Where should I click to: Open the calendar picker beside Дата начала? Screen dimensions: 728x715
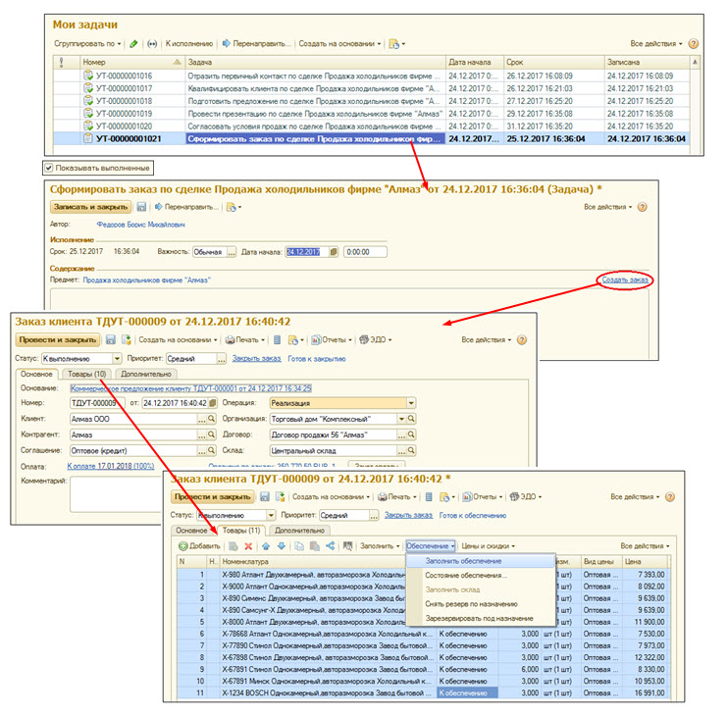point(334,252)
